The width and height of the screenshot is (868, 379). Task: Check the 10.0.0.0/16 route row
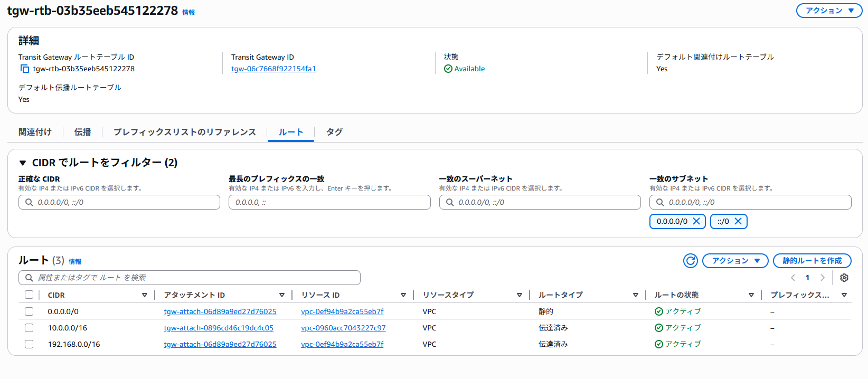pos(29,328)
